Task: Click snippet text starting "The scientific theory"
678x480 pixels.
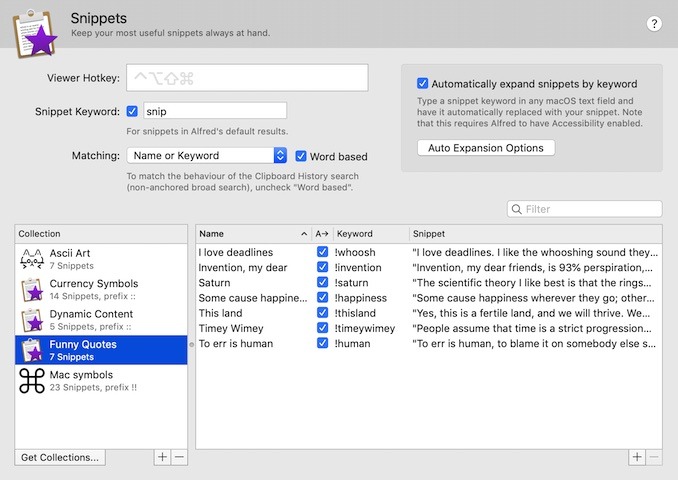Action: (532, 283)
